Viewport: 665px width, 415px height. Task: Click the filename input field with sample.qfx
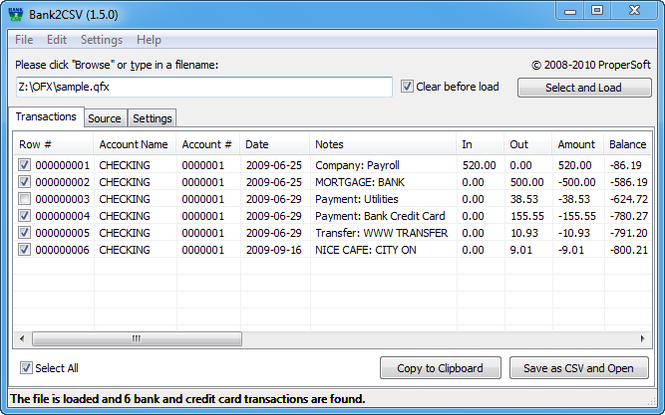(204, 87)
